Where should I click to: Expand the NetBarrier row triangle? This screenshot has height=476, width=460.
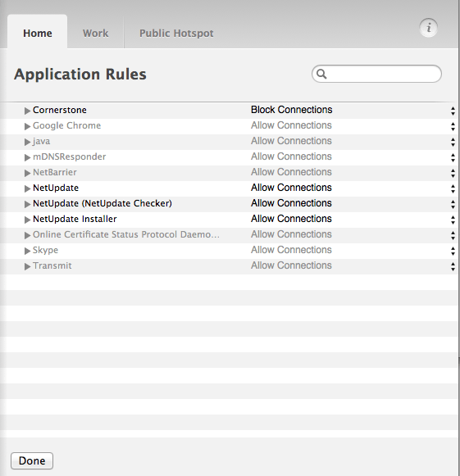27,173
